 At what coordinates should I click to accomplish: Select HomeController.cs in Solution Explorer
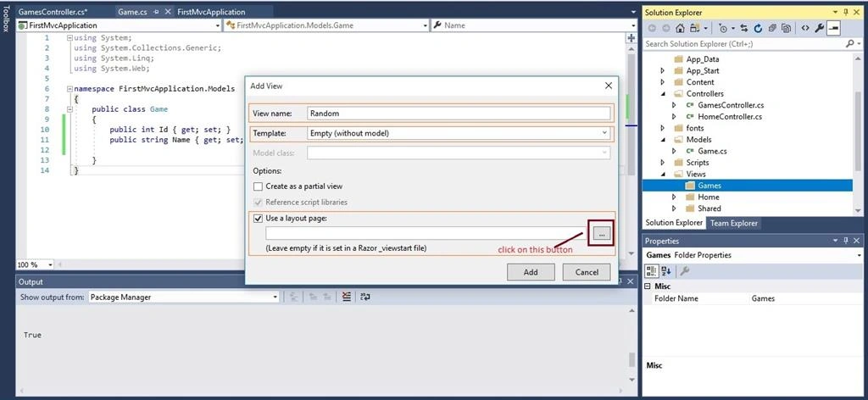coord(730,117)
